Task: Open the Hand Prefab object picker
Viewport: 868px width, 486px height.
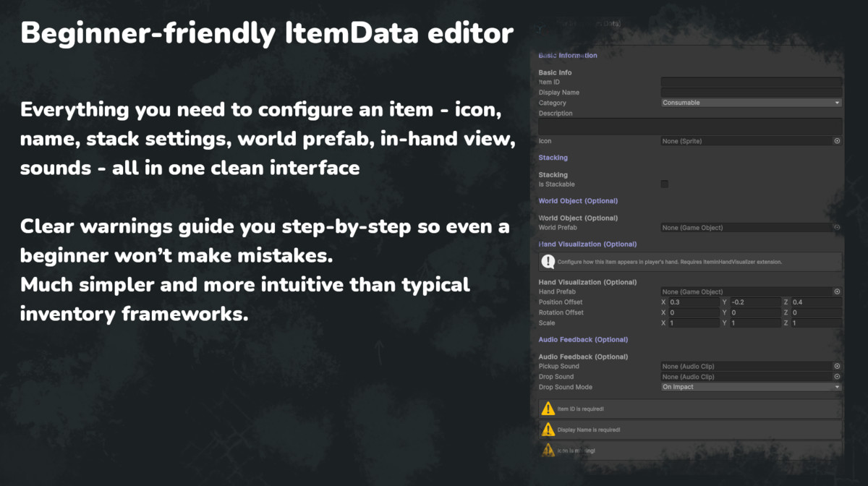Action: tap(836, 291)
